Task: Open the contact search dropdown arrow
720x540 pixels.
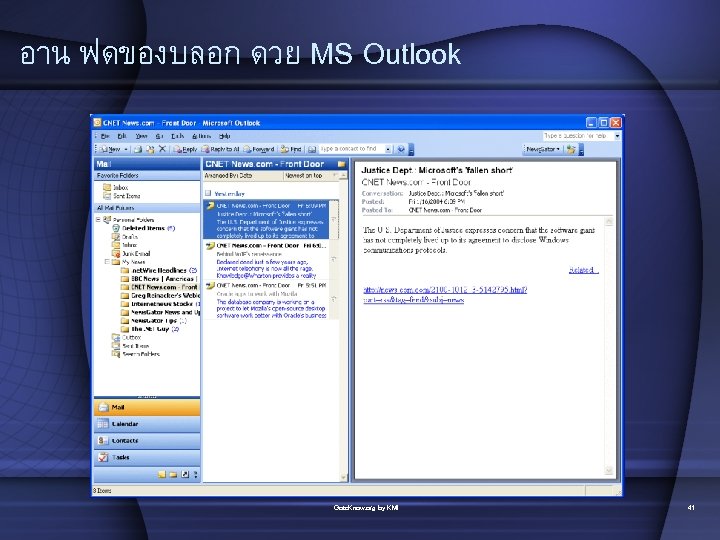Action: [388, 149]
